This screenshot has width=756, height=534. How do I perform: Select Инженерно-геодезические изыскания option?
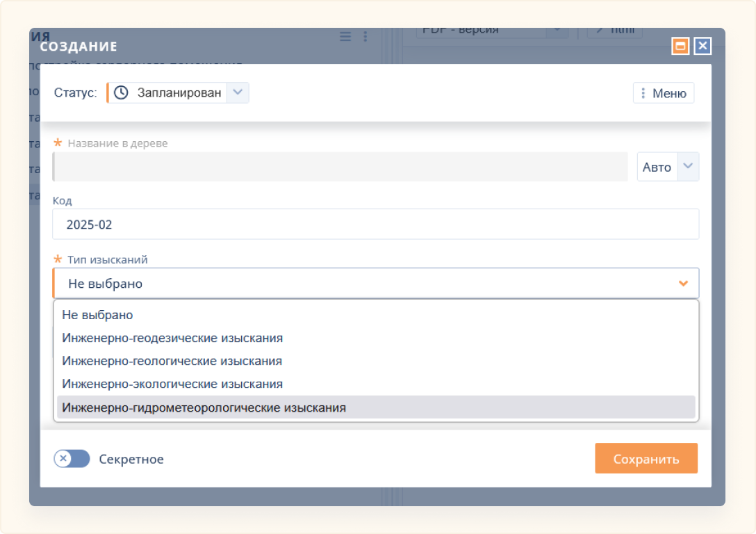tap(172, 338)
